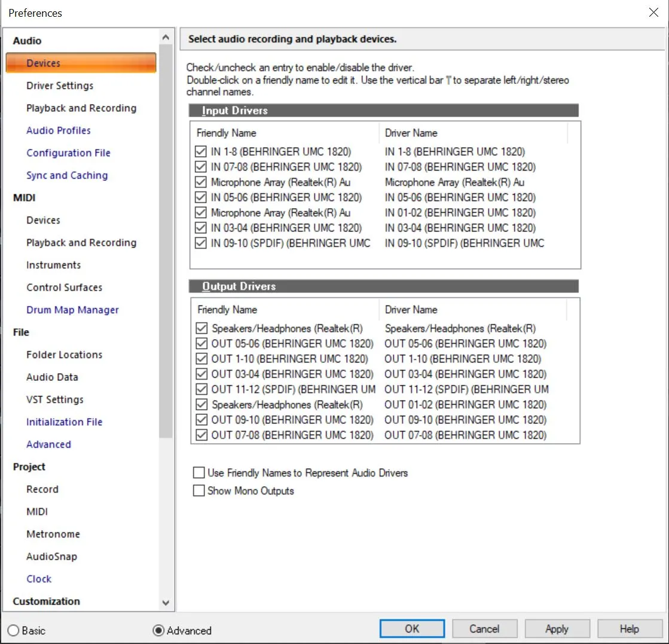Open Project Record page

click(x=42, y=489)
